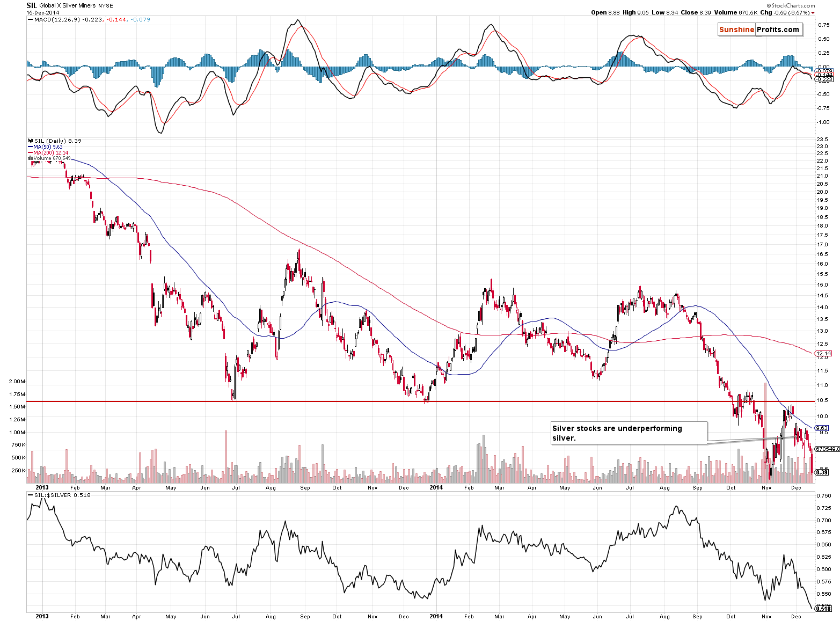This screenshot has width=840, height=621.
Task: Click the 8.39 last price tag on right axis
Action: (x=822, y=472)
